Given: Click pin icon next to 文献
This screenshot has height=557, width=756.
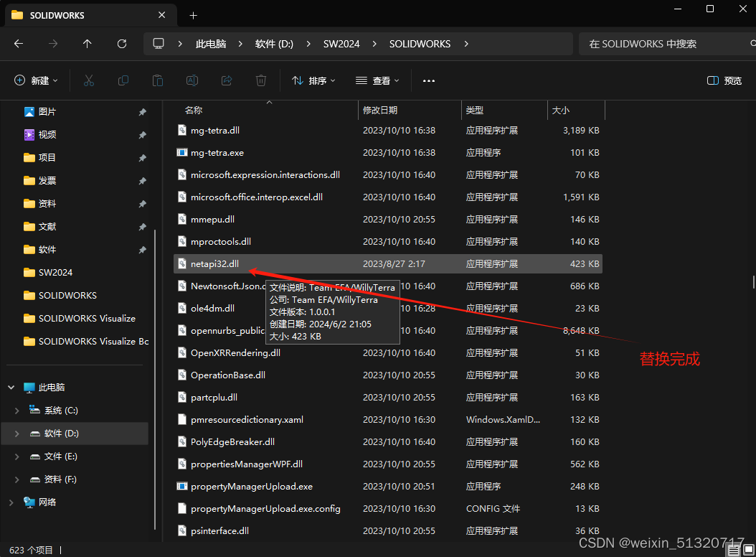Looking at the screenshot, I should coord(142,227).
